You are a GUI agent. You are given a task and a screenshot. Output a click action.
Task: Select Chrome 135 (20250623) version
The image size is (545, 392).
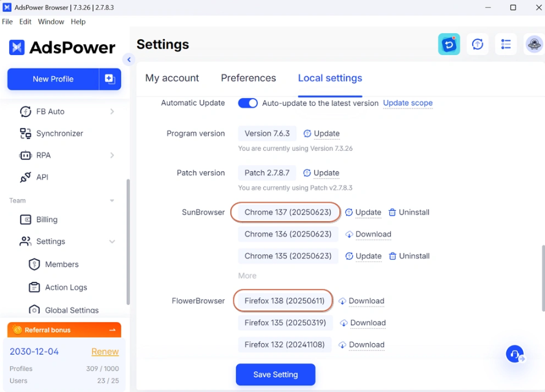coord(288,256)
